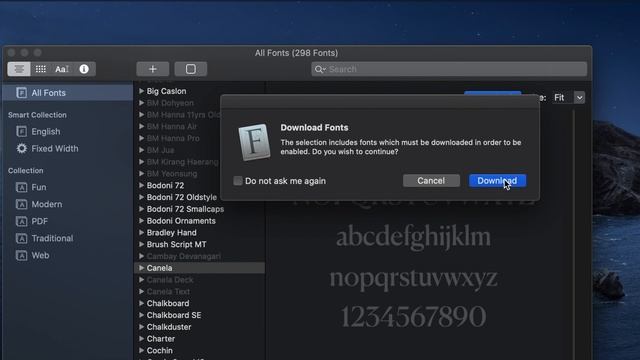Select the Canela Text font

click(x=168, y=292)
